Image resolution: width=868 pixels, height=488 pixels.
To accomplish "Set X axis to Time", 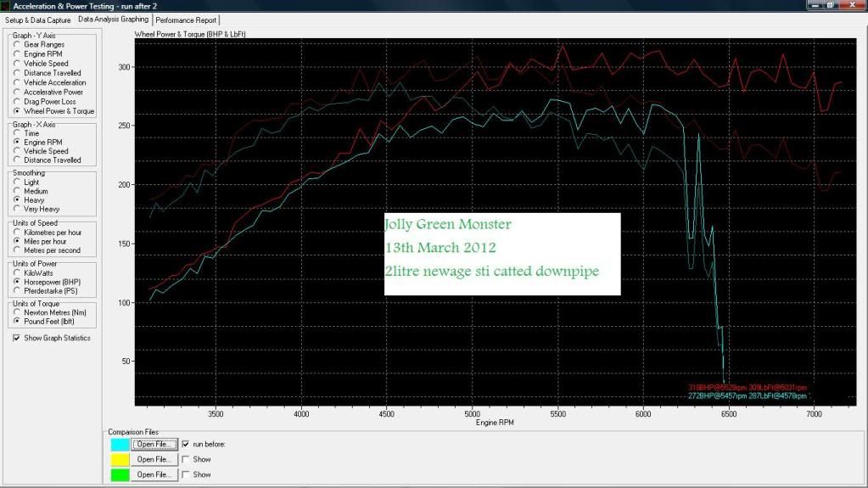I will click(18, 134).
